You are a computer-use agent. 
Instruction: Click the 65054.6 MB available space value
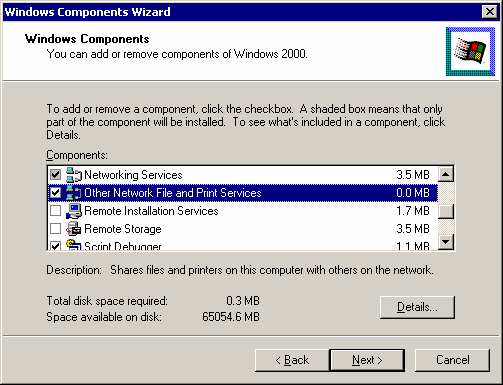coord(231,317)
